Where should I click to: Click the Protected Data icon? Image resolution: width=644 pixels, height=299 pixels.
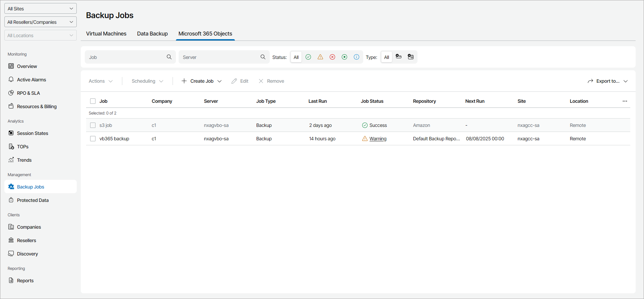coord(11,200)
